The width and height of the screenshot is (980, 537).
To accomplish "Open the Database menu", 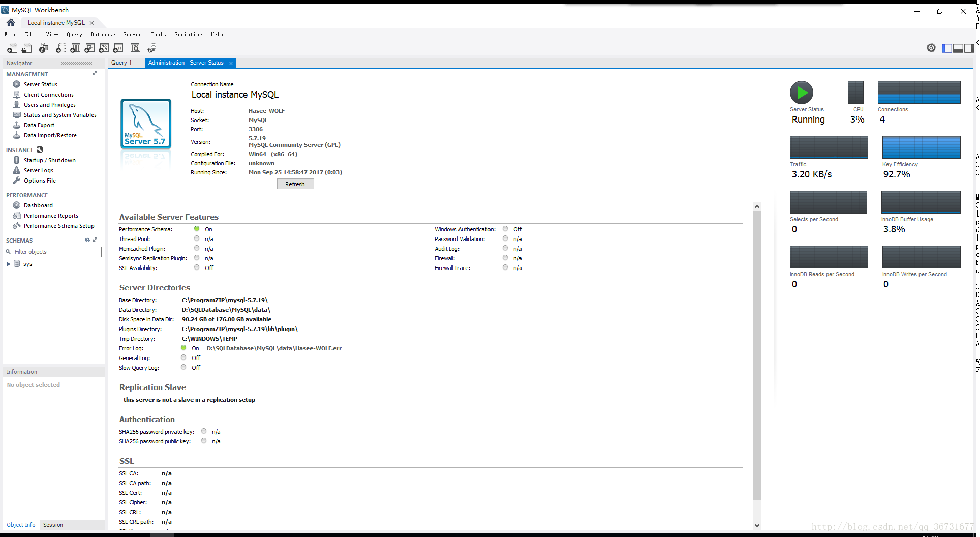I will [103, 34].
